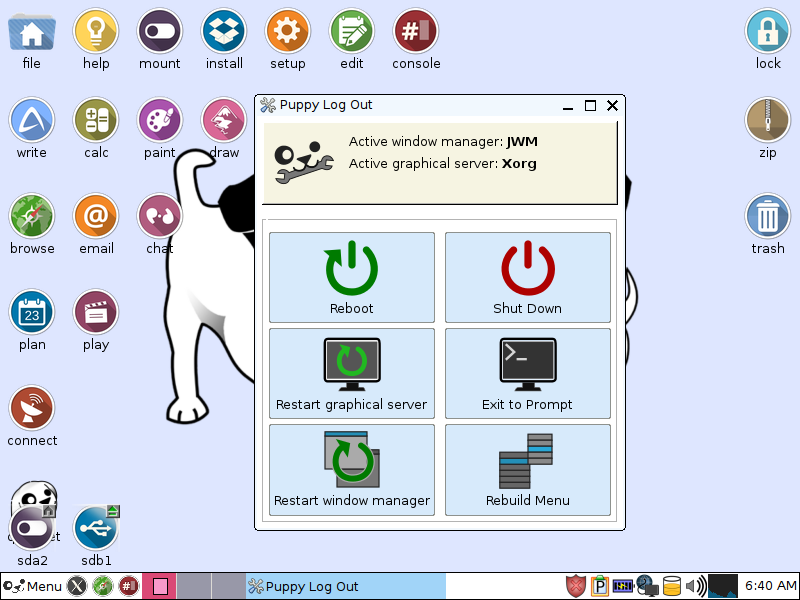Select Restart window manager
Screen dimensions: 800x600
pyautogui.click(x=352, y=470)
